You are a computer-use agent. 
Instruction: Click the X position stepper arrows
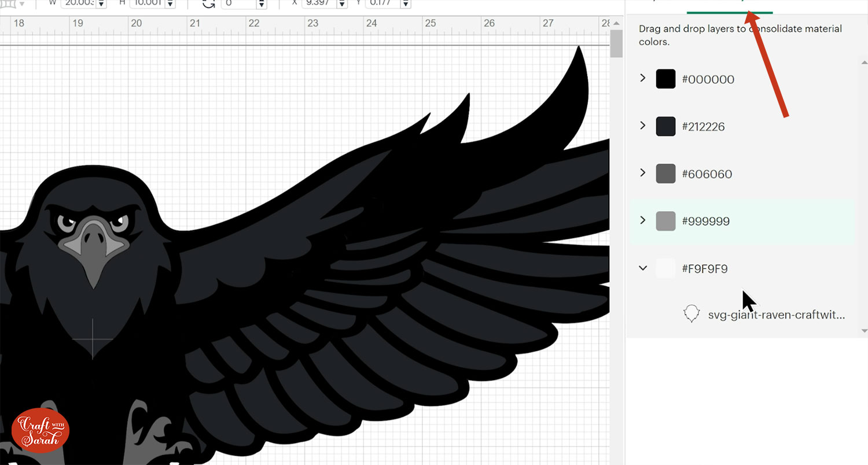pos(341,3)
